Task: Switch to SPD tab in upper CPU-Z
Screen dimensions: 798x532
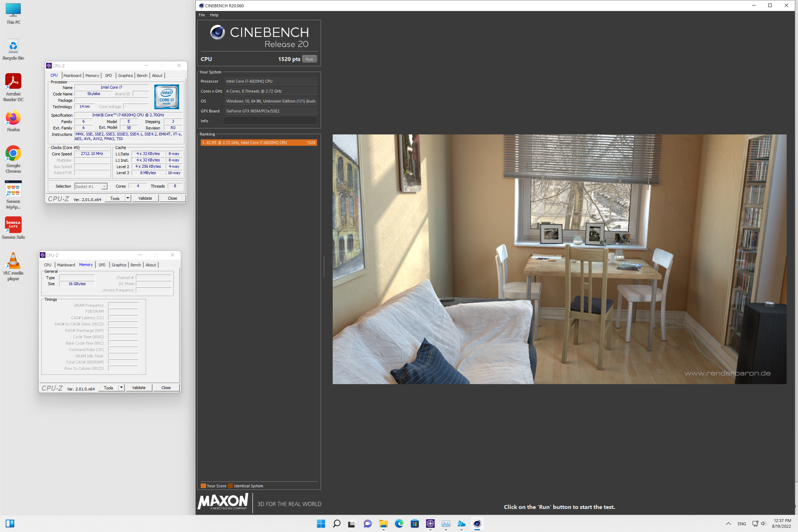Action: (x=108, y=75)
